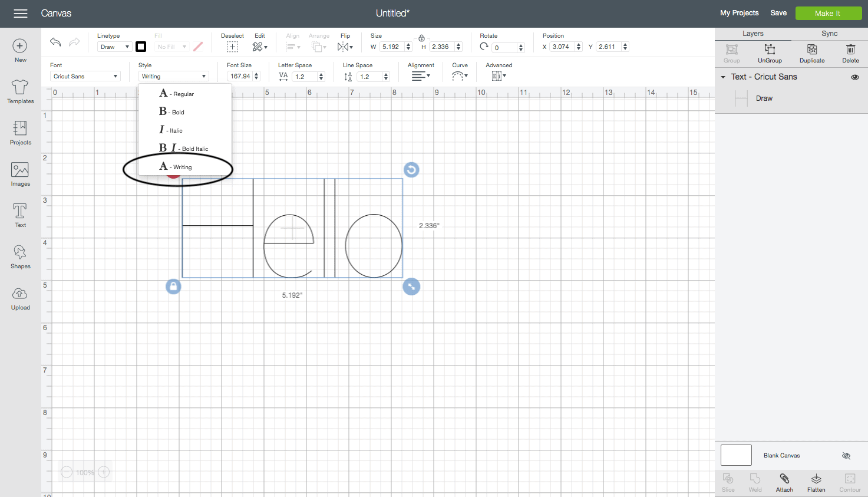Click the black linetype color swatch
Image resolution: width=868 pixels, height=497 pixels.
coord(141,47)
